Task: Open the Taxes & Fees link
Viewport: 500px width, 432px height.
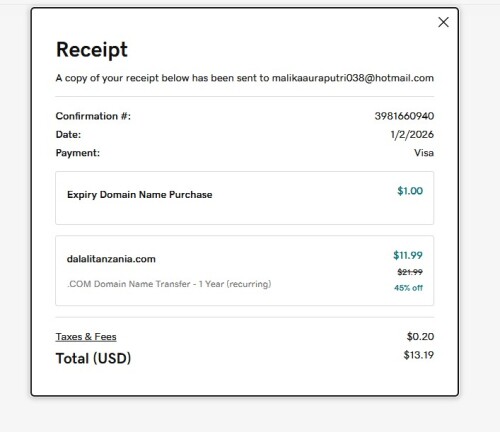Action: [86, 337]
